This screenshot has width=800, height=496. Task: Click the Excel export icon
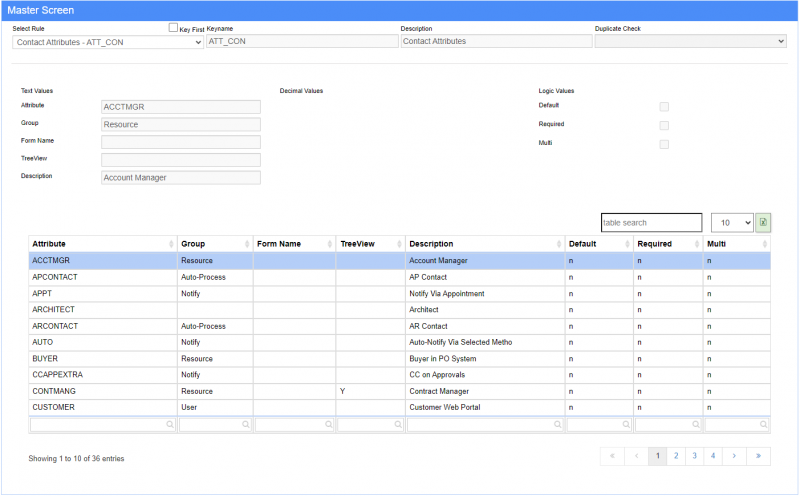coord(763,223)
